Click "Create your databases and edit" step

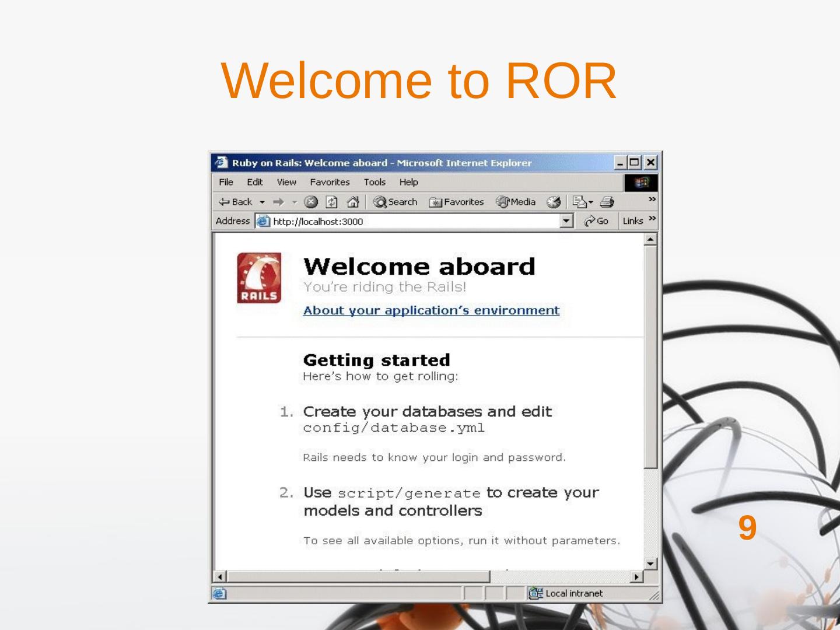tap(427, 411)
